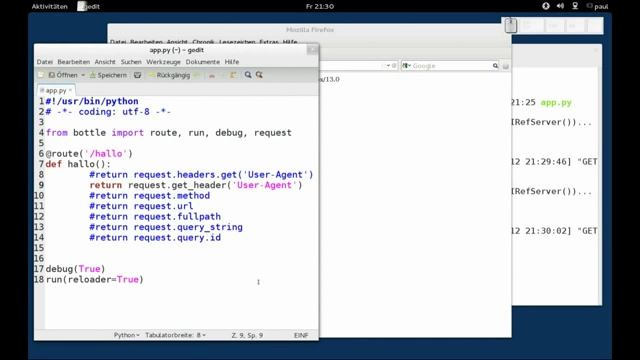This screenshot has width=640, height=360.
Task: Click the cut scissors icon
Action: [x=212, y=75]
